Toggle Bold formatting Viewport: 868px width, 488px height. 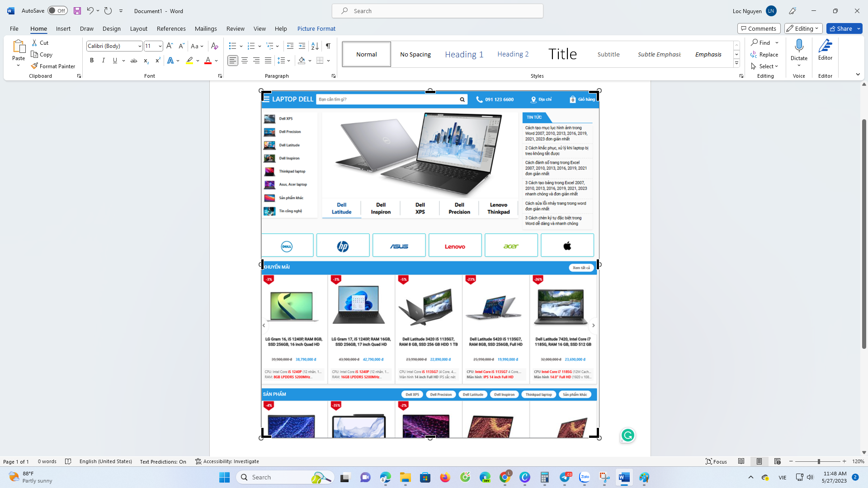(x=92, y=61)
